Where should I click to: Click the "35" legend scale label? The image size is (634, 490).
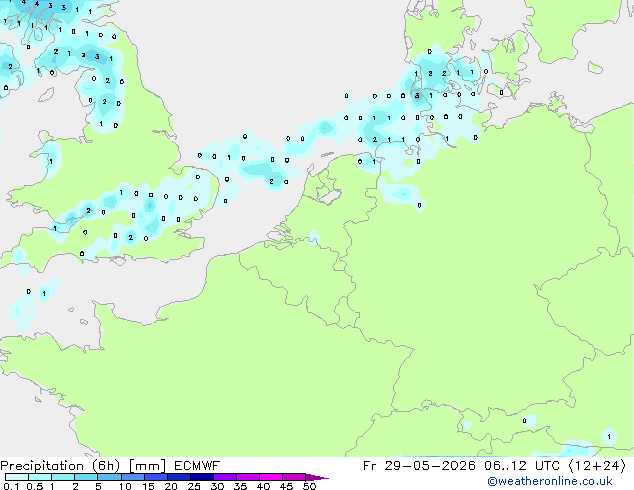click(x=240, y=486)
